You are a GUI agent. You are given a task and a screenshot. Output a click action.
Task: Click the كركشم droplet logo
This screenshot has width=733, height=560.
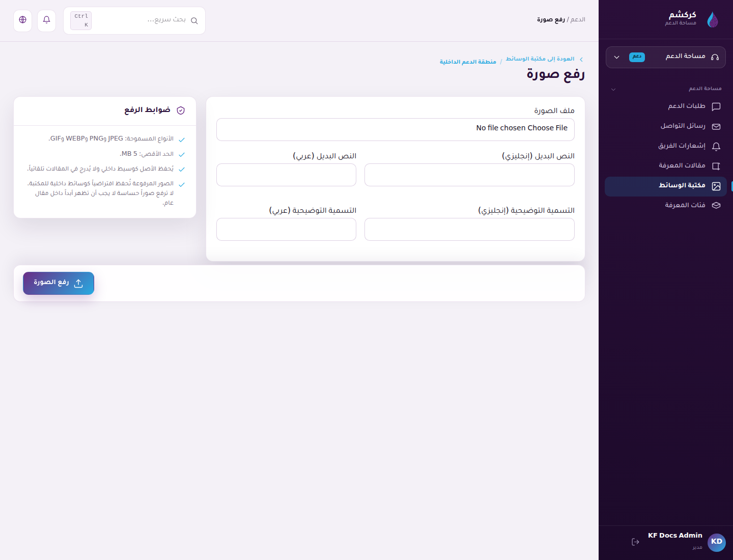click(x=713, y=20)
